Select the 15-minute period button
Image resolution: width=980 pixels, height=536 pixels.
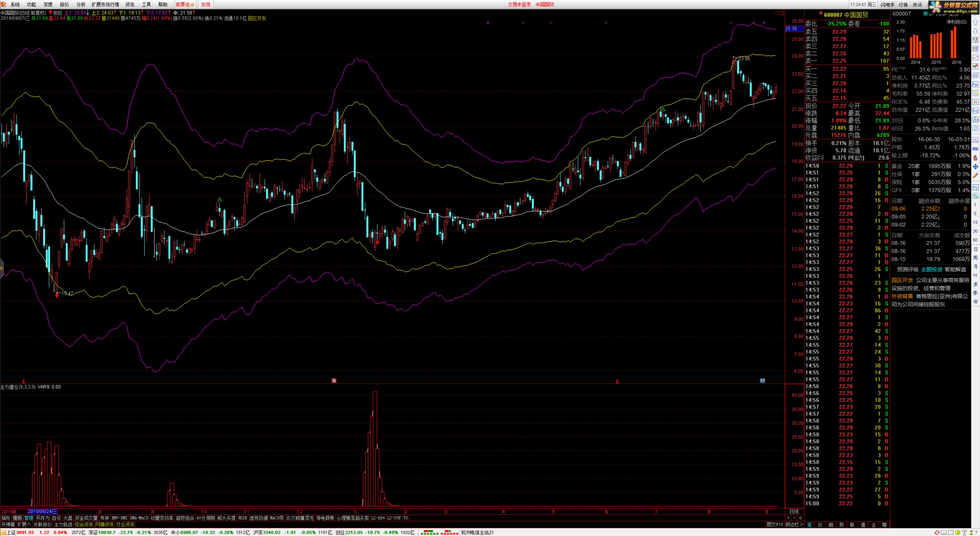pos(975,223)
